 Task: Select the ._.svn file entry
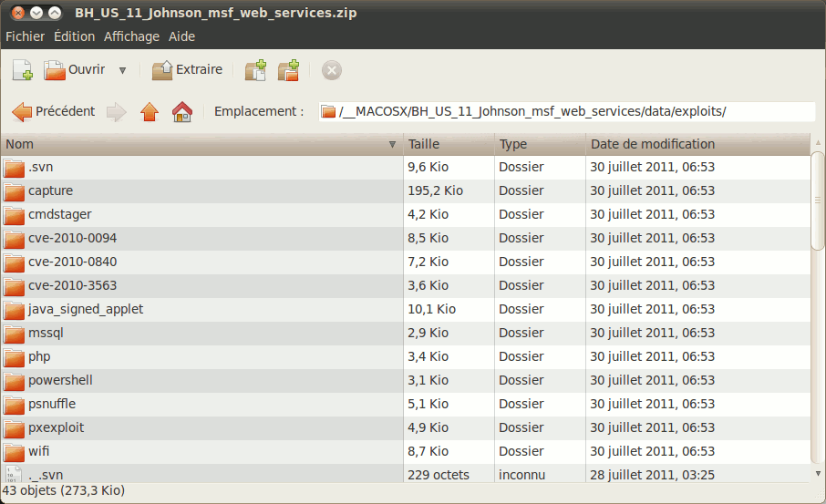click(46, 474)
